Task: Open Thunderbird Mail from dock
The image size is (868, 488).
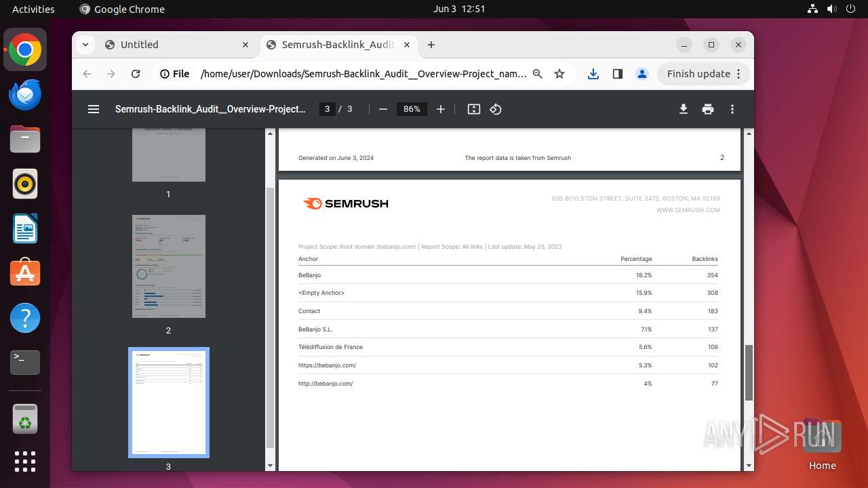Action: click(25, 95)
